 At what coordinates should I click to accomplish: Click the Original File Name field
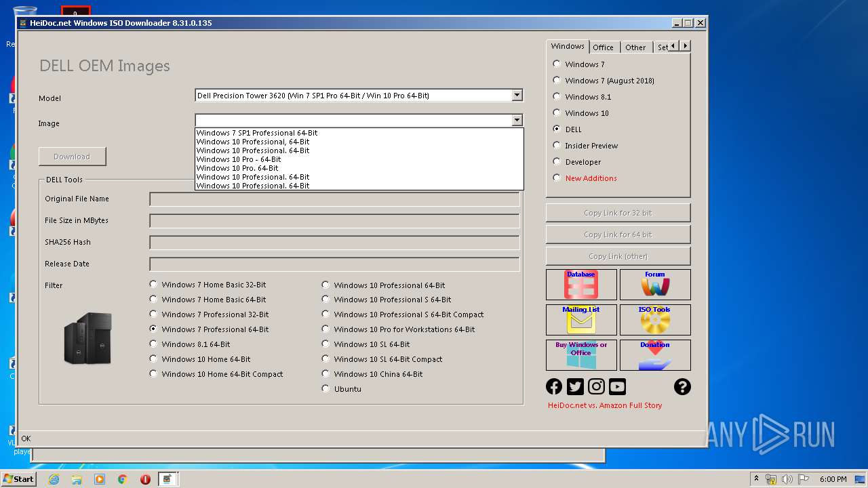pos(334,199)
